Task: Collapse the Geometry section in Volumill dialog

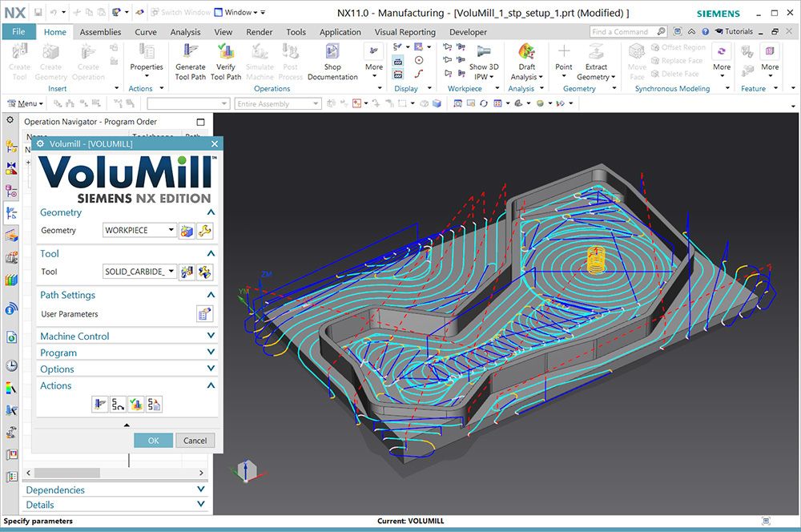Action: 211,212
